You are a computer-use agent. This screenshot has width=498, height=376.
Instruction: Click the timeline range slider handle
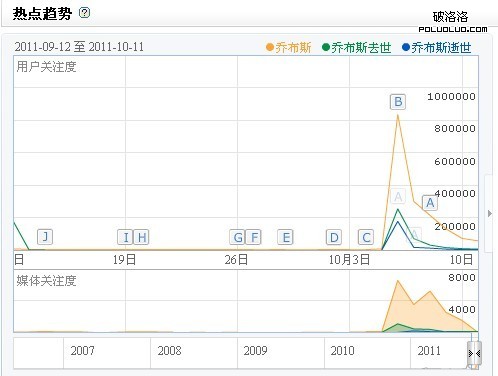click(x=474, y=353)
